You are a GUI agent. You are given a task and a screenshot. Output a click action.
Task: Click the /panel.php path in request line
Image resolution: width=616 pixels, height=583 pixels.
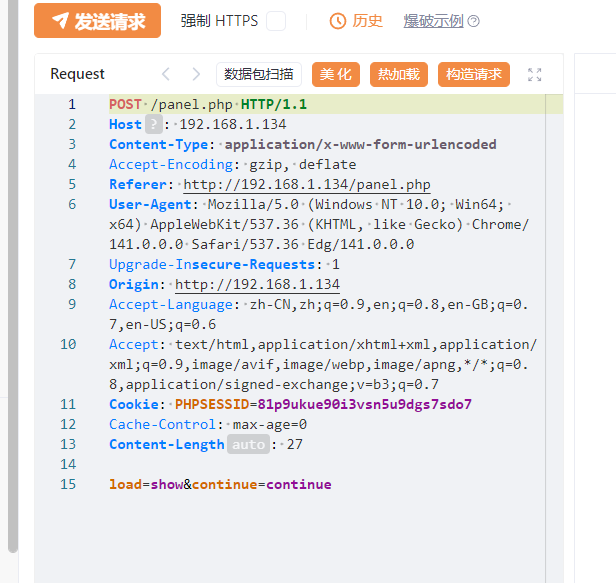pyautogui.click(x=191, y=104)
